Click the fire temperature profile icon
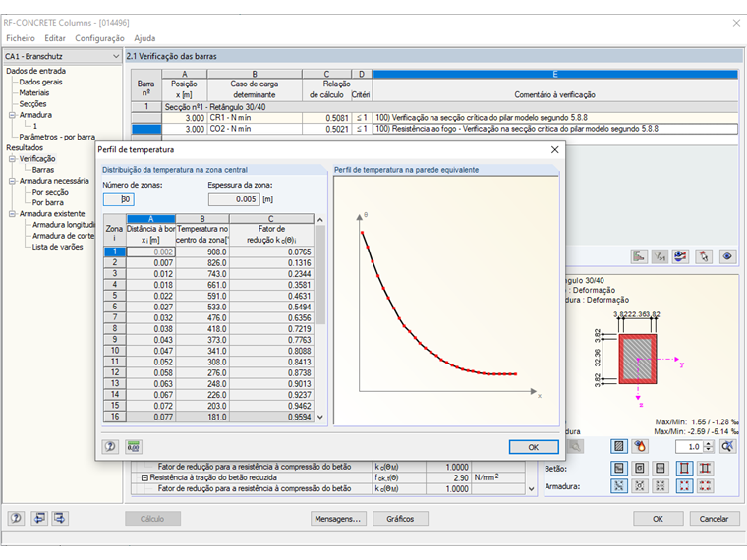The width and height of the screenshot is (747, 560). (640, 446)
